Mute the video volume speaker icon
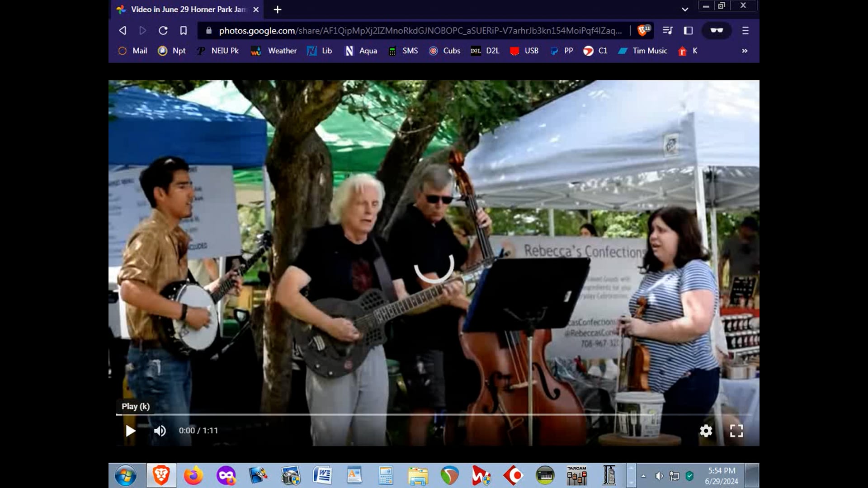 (x=160, y=431)
